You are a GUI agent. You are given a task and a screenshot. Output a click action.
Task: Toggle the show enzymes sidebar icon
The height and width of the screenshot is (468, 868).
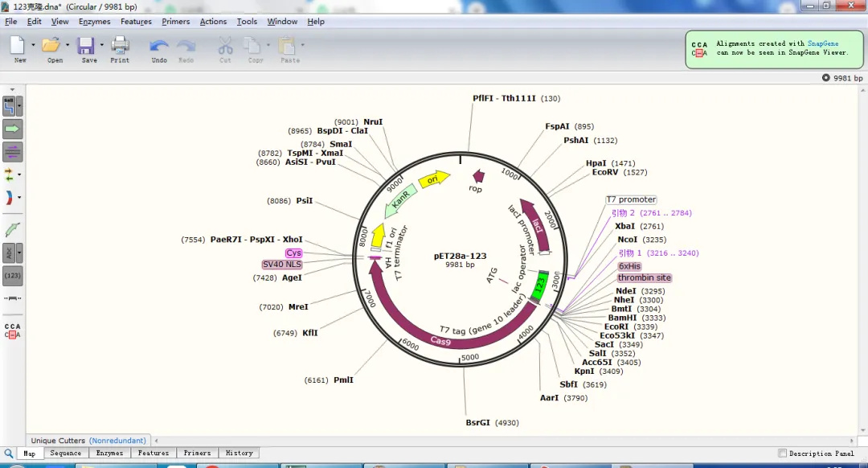(x=10, y=105)
